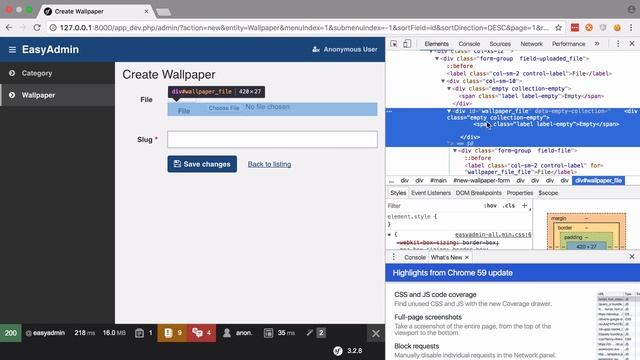Click the box model content size 420 × 27
Image resolution: width=640 pixels, height=360 pixels.
click(587, 247)
